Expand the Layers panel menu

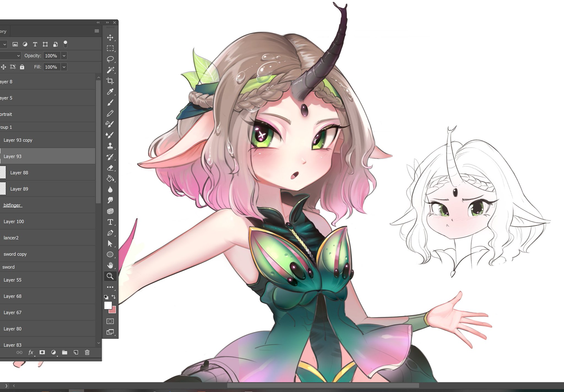96,31
